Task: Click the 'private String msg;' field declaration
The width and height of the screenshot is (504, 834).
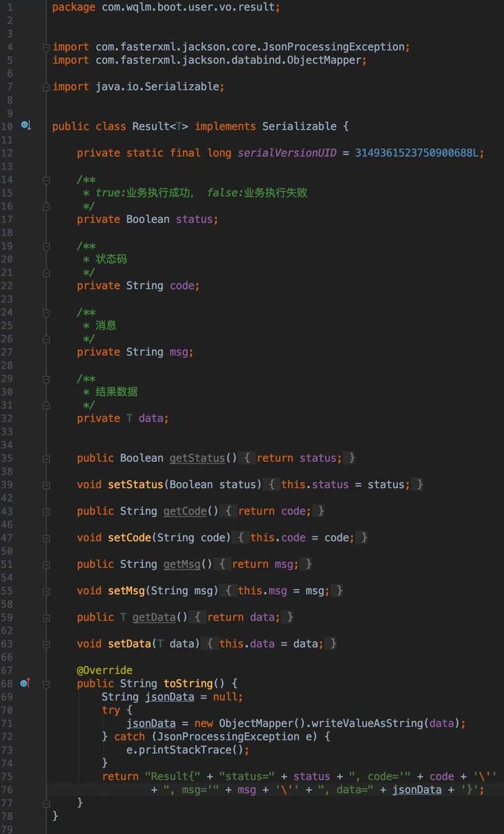Action: (135, 352)
